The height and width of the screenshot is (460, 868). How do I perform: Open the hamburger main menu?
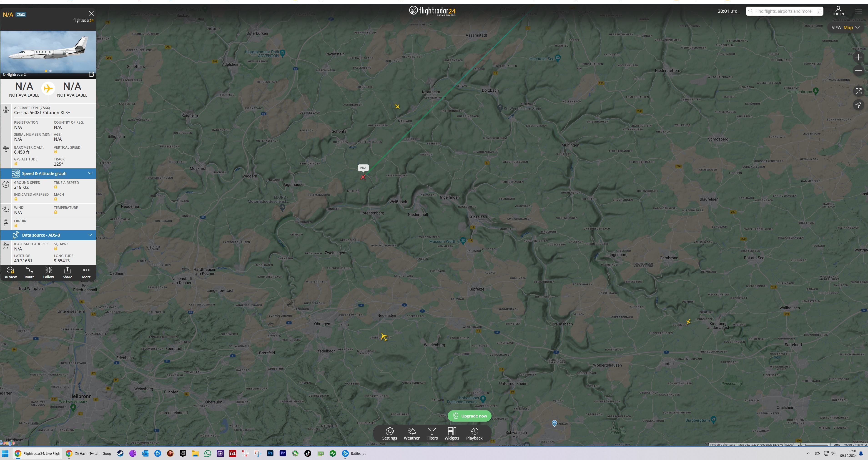tap(858, 11)
